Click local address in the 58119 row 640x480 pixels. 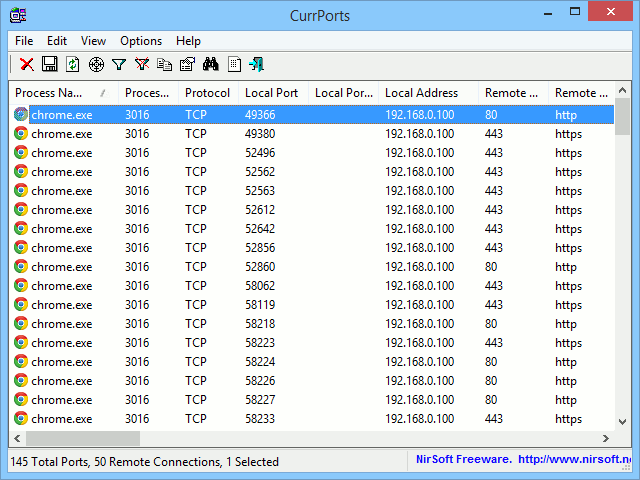coord(420,304)
